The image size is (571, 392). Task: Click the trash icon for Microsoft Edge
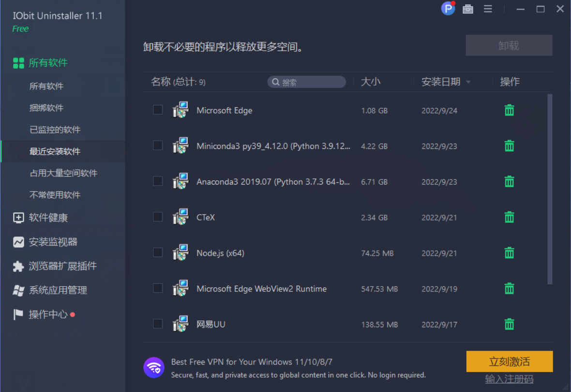pyautogui.click(x=509, y=110)
